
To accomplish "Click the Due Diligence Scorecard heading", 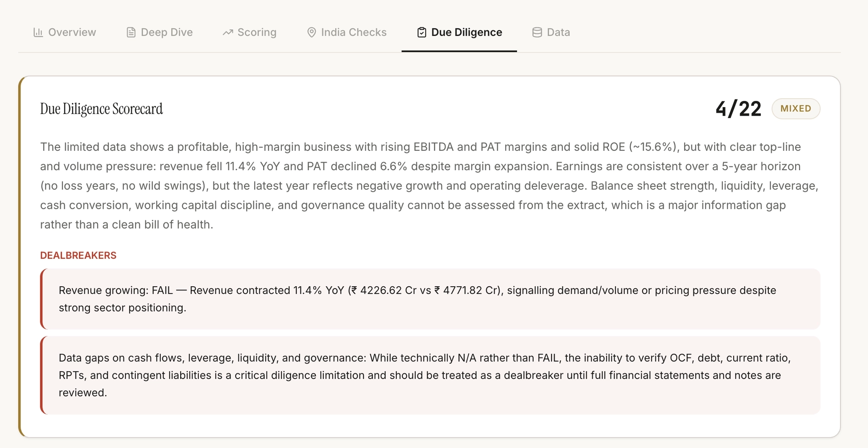I will point(101,109).
